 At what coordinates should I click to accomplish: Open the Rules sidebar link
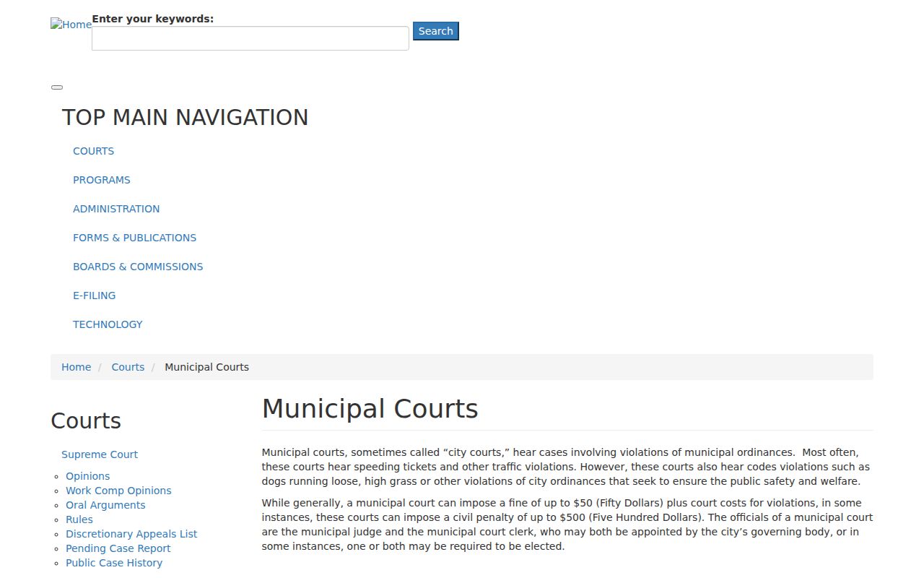[x=79, y=519]
